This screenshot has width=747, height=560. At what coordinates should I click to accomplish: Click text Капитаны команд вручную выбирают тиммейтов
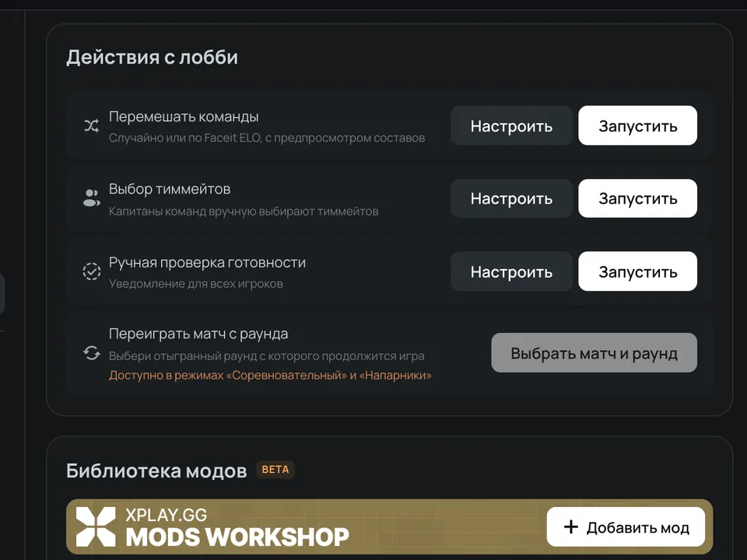click(244, 212)
